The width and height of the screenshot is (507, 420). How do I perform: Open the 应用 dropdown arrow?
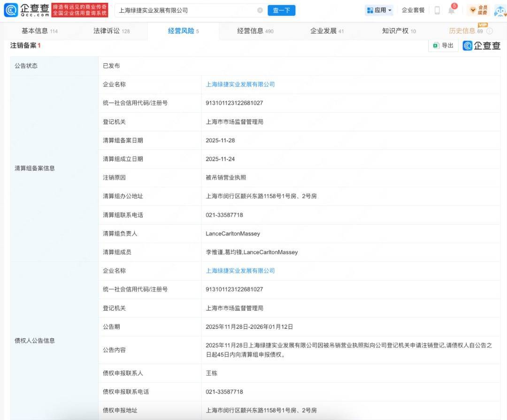[x=389, y=10]
